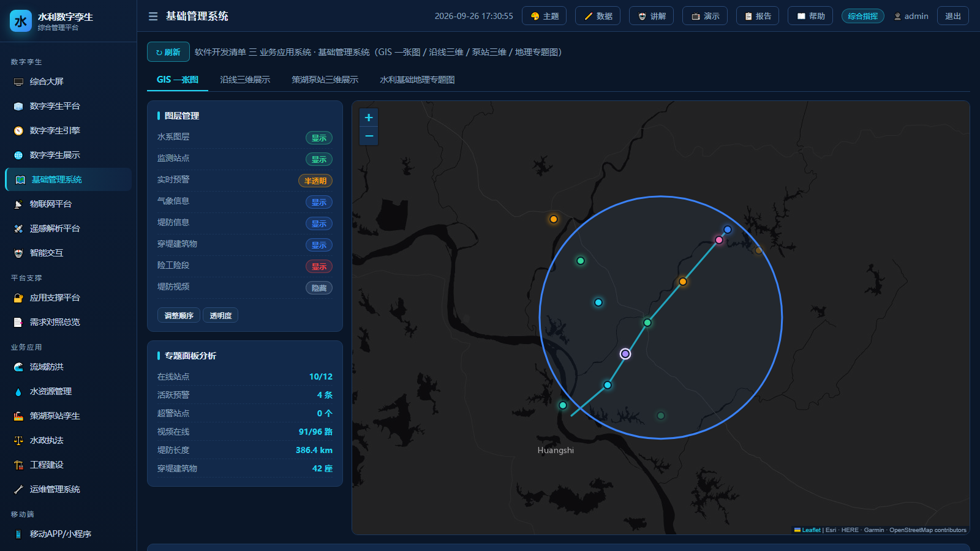Click the 刷新 refresh button

[x=168, y=52]
